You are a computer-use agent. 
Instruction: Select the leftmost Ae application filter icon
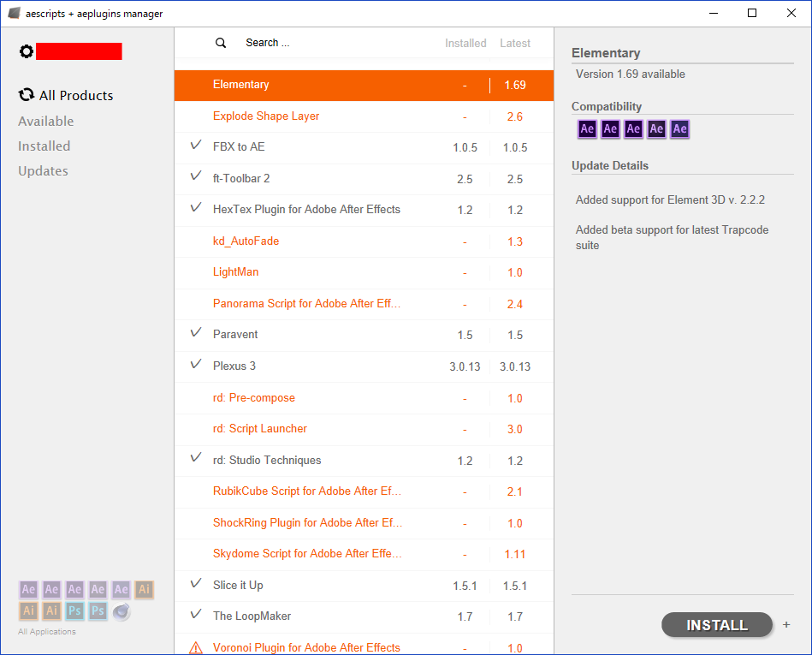click(28, 589)
